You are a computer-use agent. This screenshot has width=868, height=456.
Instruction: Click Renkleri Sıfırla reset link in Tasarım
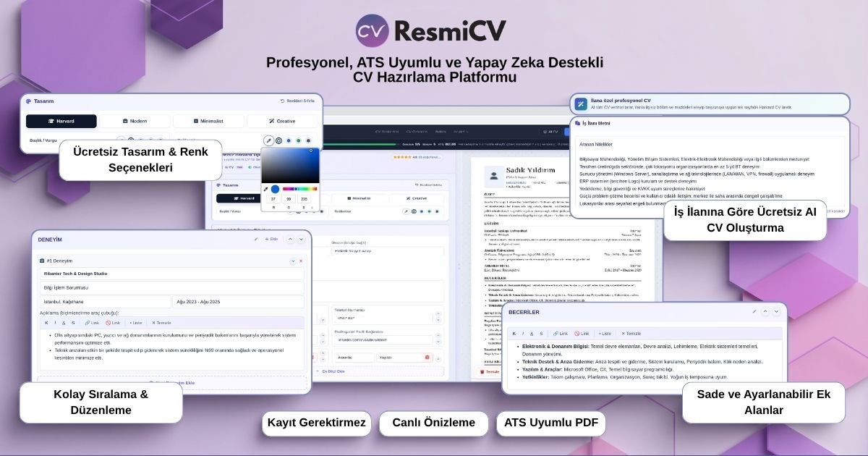click(x=297, y=101)
